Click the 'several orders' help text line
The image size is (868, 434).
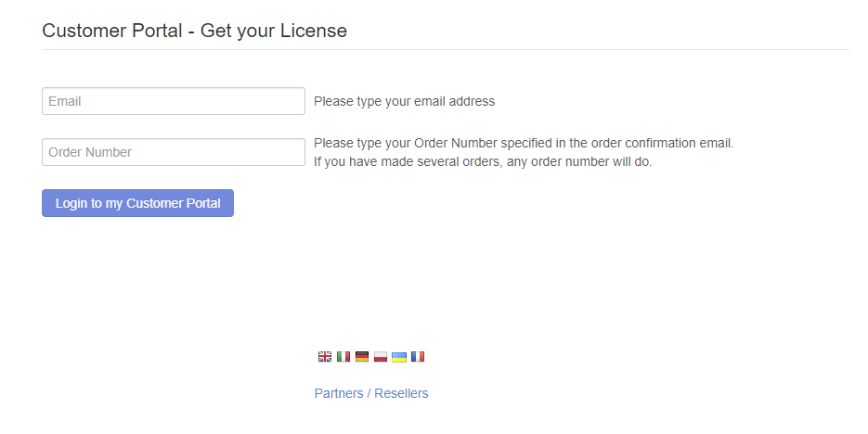(483, 161)
